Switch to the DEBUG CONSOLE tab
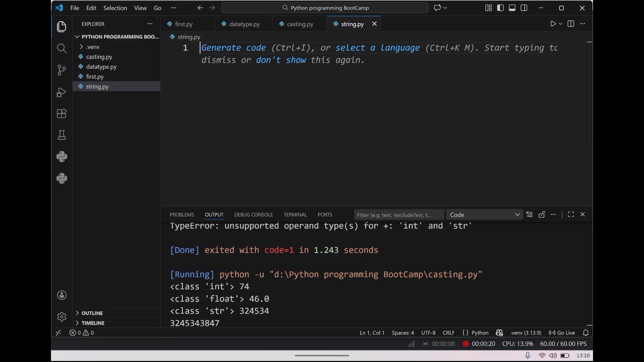The image size is (644, 362). pos(254,215)
